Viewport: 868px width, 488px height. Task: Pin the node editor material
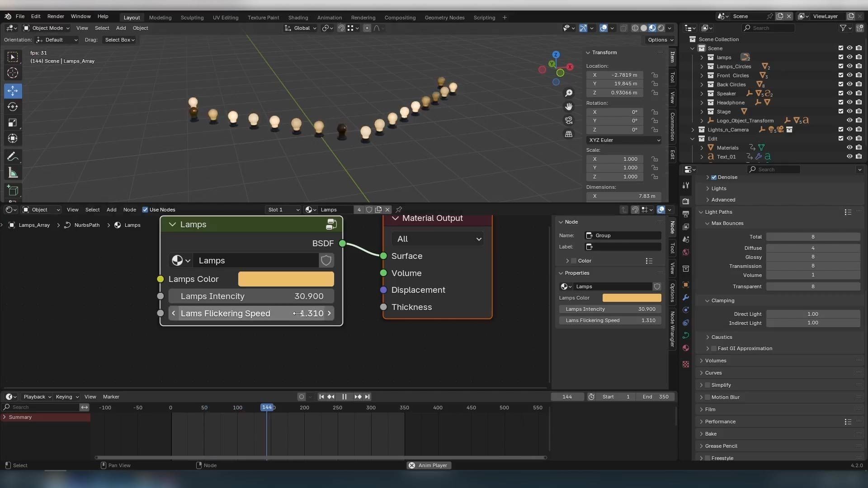399,210
